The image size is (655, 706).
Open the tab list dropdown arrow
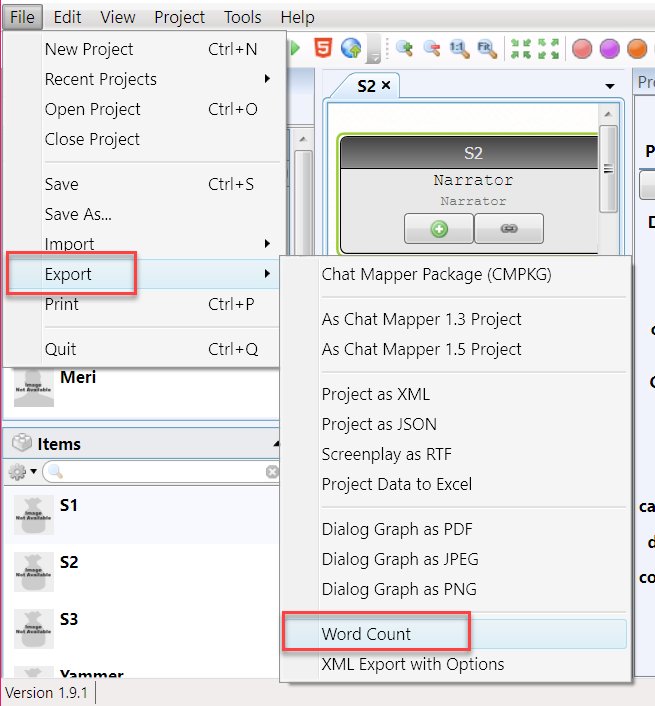point(610,86)
